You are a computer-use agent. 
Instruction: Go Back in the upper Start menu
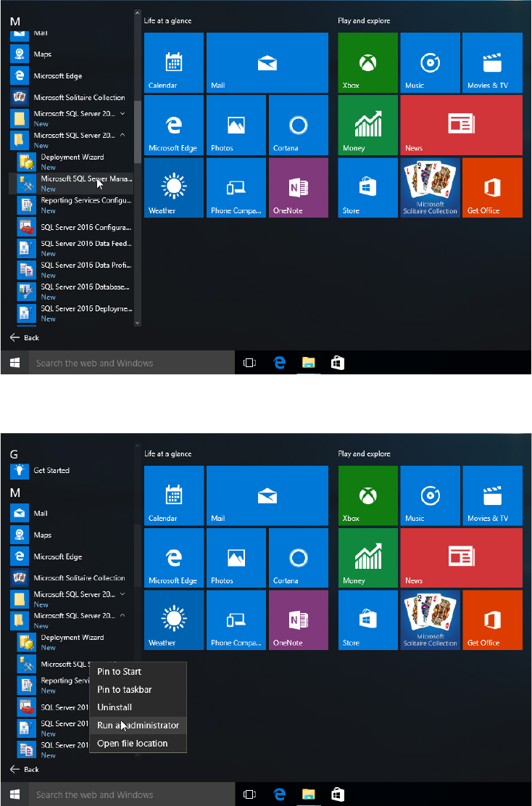click(25, 338)
